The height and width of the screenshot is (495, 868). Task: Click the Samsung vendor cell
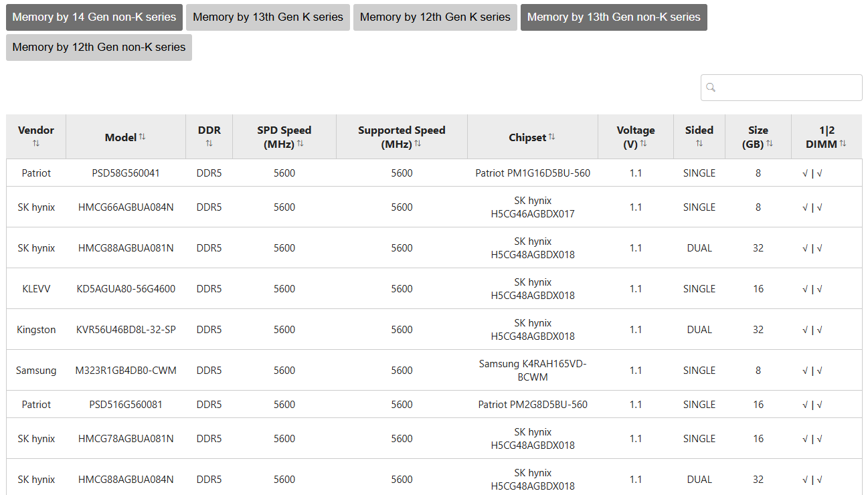pyautogui.click(x=36, y=371)
